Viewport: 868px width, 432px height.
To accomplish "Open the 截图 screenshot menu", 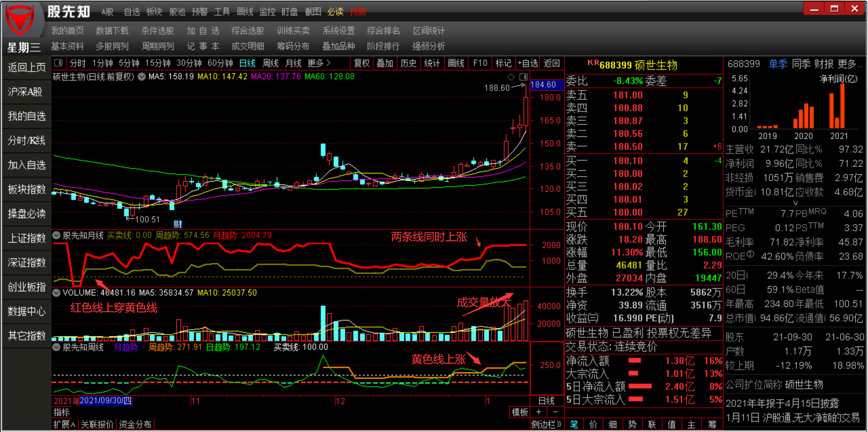I will [x=313, y=12].
